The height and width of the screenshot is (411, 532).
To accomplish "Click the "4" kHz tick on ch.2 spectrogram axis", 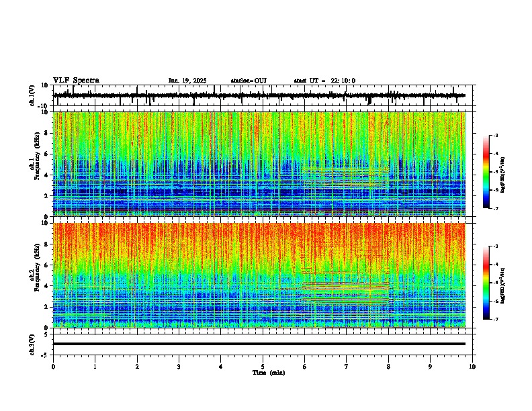I will pos(46,286).
